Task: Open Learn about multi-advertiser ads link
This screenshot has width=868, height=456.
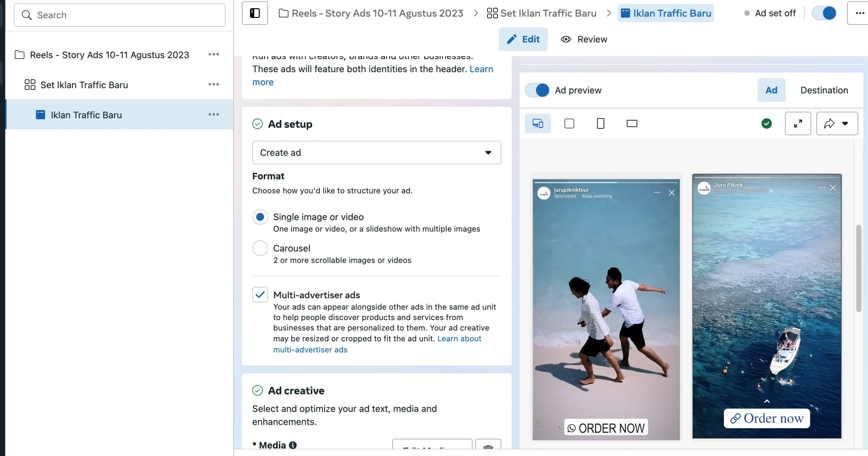Action: (x=459, y=339)
